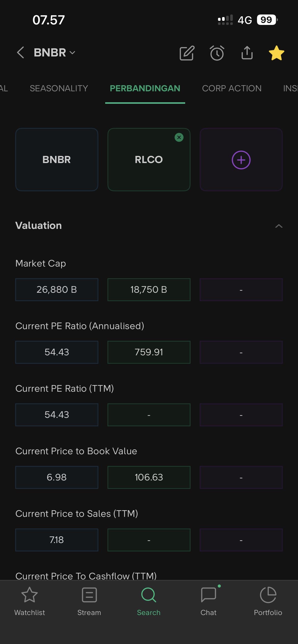The width and height of the screenshot is (298, 644).
Task: Toggle the yellow favorite star
Action: (276, 53)
